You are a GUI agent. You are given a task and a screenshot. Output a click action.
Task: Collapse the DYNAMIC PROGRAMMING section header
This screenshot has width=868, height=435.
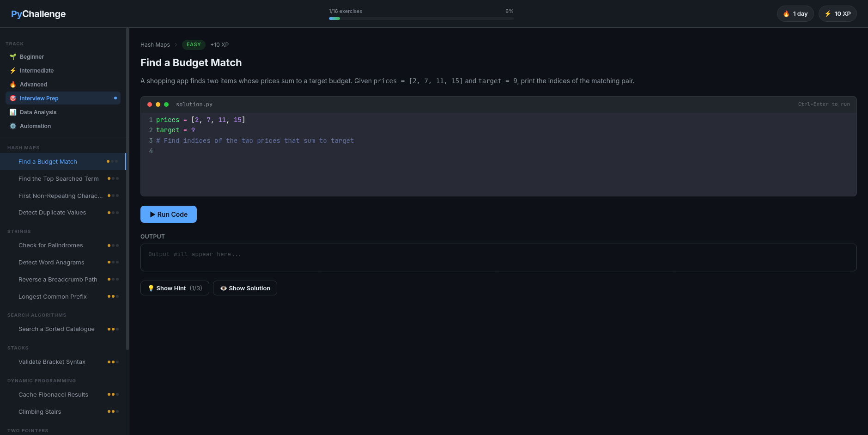point(42,380)
